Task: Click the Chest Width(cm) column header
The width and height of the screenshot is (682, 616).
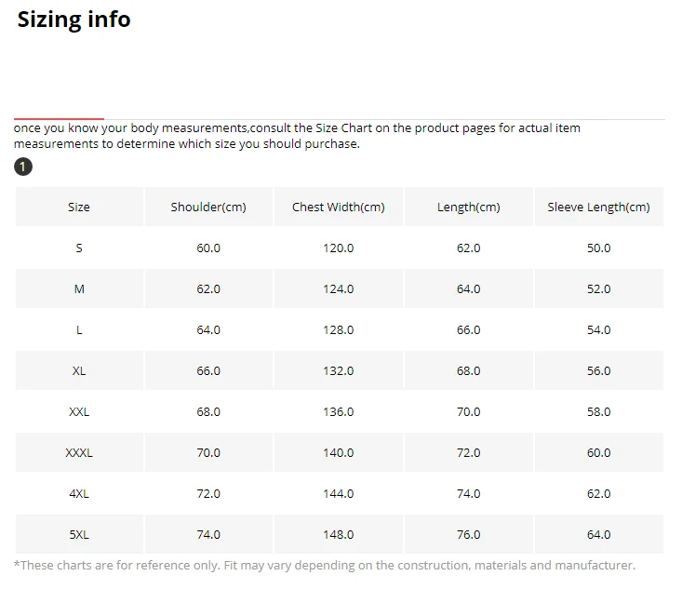Action: coord(338,207)
